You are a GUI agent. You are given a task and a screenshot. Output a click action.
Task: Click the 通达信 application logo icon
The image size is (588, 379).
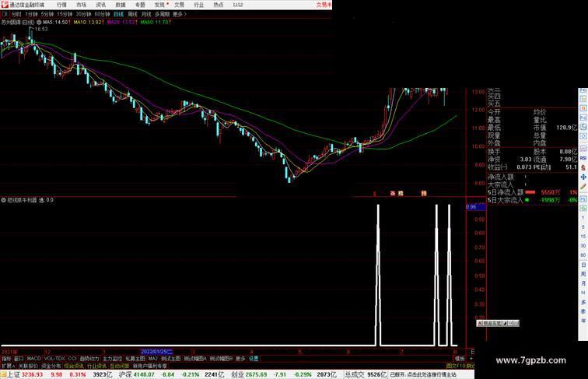click(4, 5)
